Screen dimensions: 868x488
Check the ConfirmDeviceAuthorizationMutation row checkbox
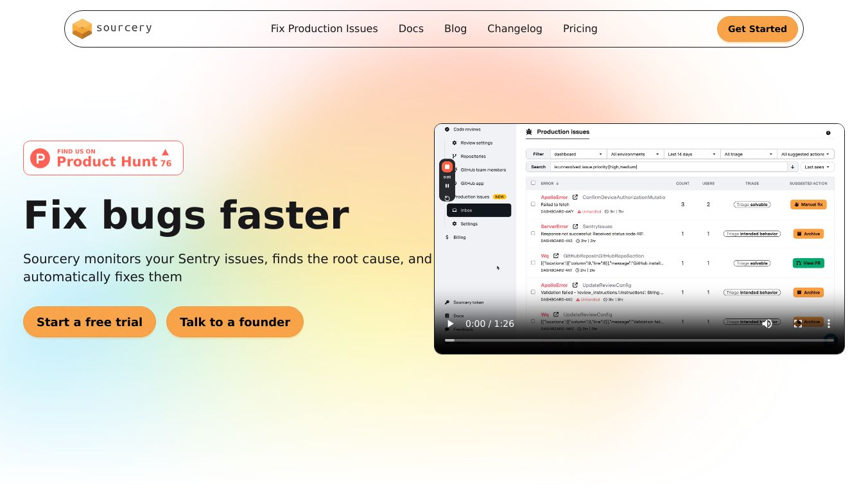(x=533, y=204)
